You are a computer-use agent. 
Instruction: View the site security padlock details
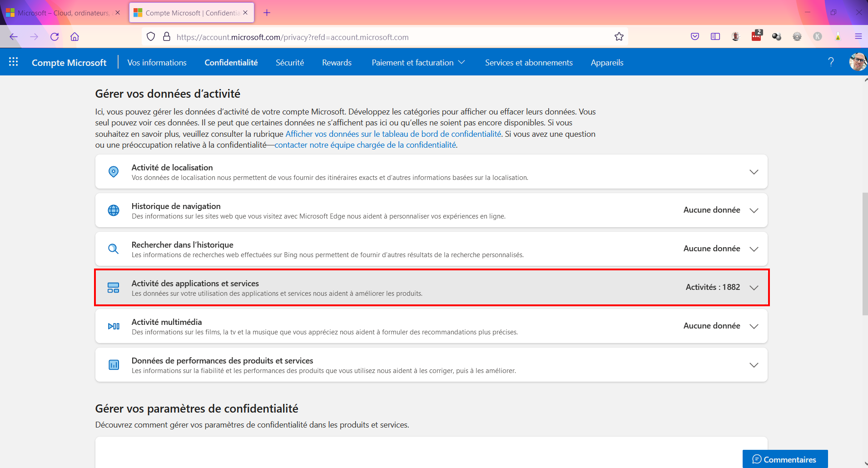[167, 37]
